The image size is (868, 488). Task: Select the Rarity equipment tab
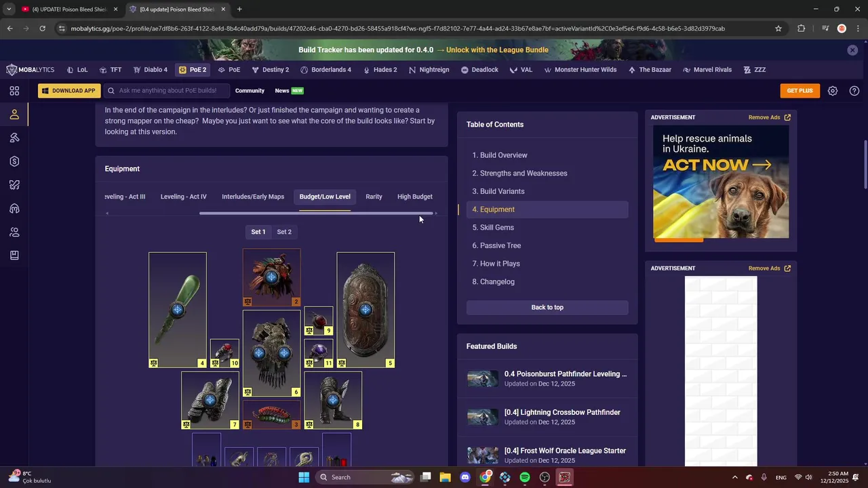coord(374,197)
